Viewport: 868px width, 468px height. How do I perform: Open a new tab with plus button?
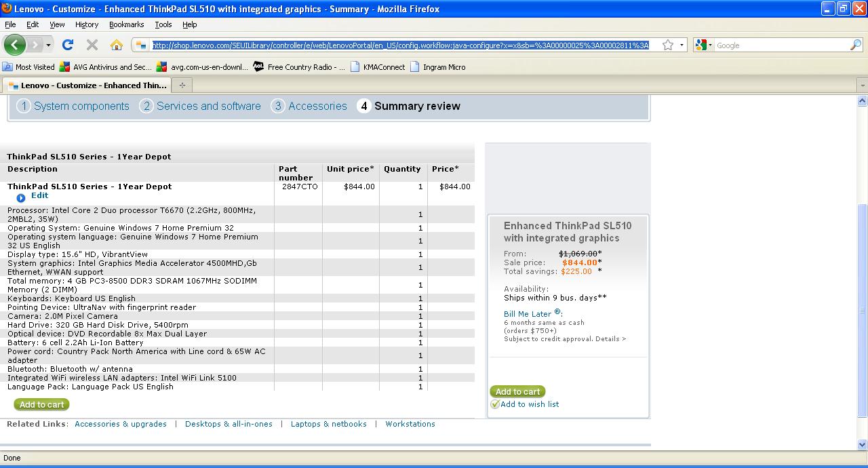pyautogui.click(x=182, y=85)
